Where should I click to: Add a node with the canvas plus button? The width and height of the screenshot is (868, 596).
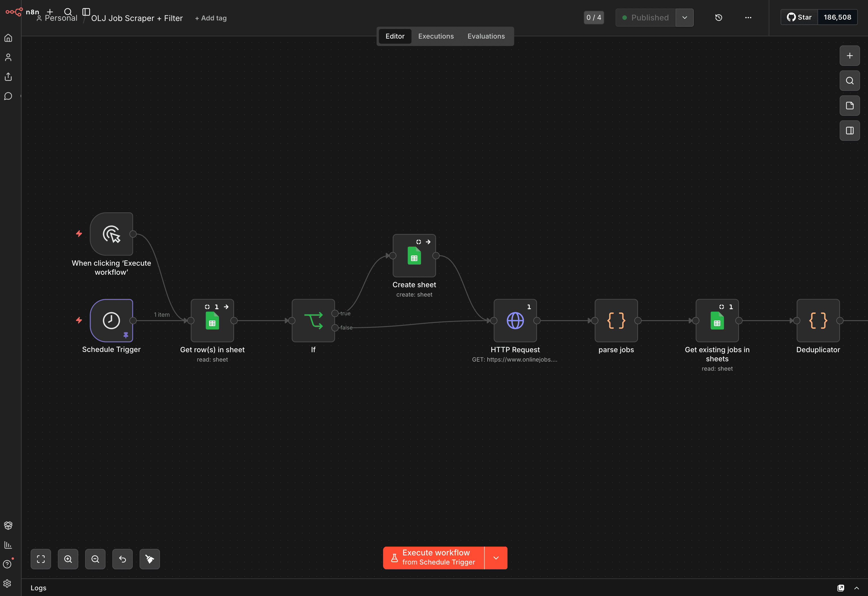tap(850, 56)
